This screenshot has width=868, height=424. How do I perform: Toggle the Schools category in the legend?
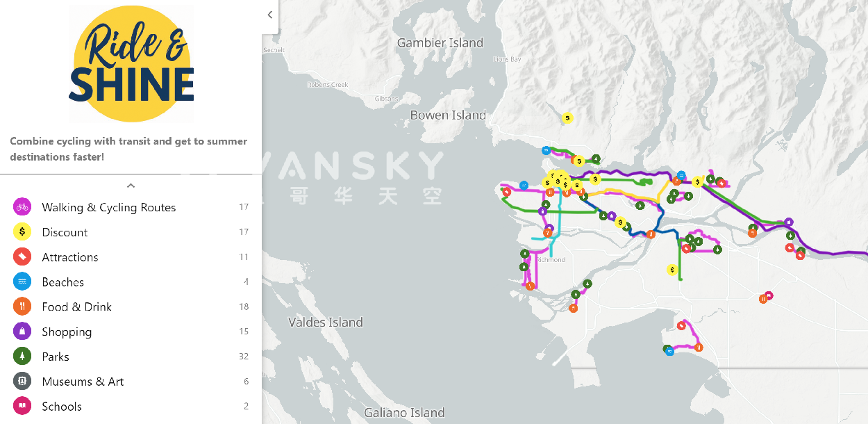point(62,407)
